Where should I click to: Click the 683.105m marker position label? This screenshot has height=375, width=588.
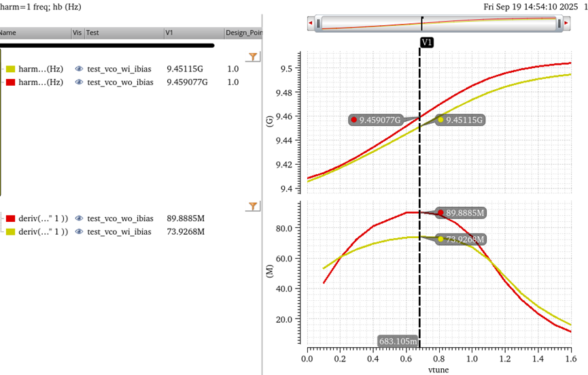point(398,341)
